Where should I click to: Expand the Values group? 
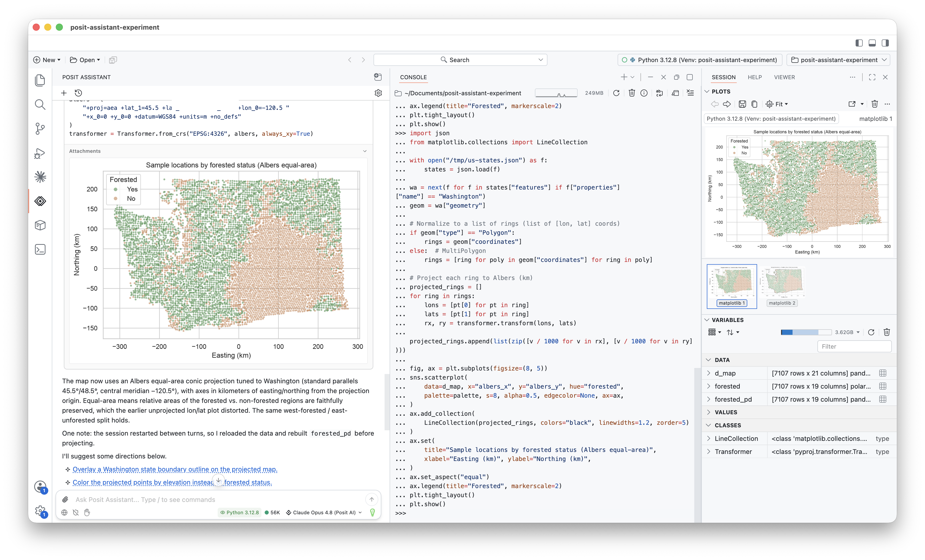(x=708, y=412)
